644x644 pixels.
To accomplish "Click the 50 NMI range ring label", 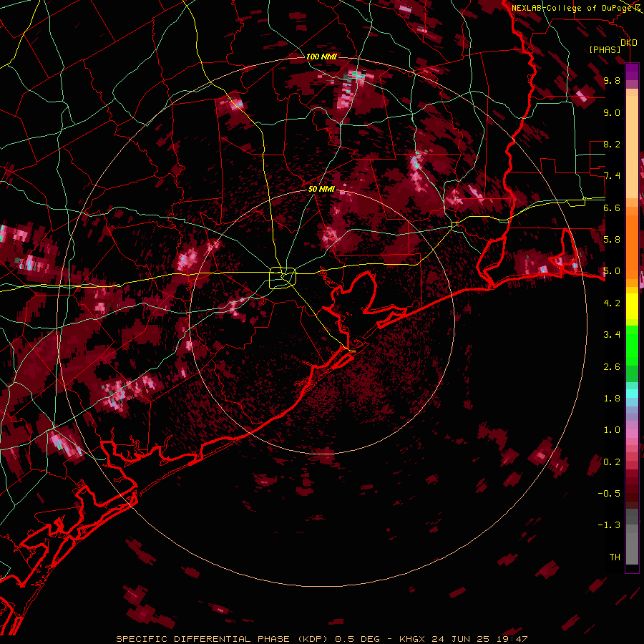I will pos(321,189).
